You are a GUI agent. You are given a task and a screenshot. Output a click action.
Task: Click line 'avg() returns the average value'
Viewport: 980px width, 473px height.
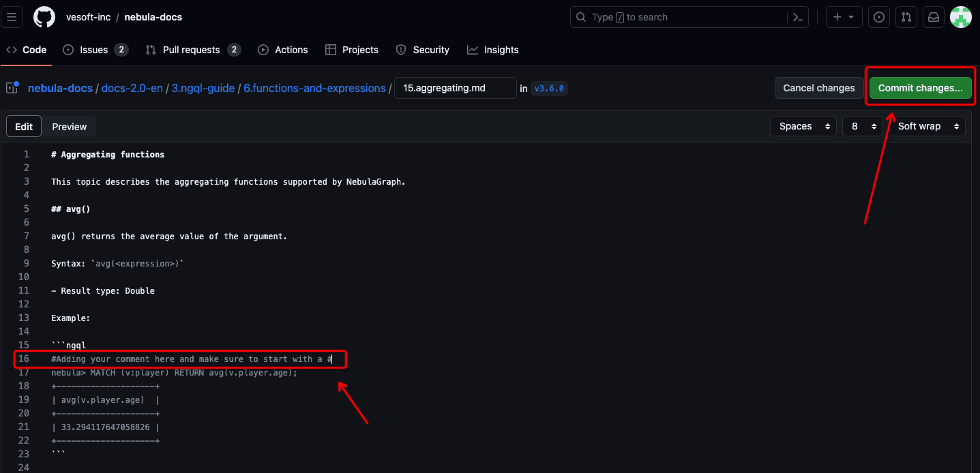pos(169,236)
